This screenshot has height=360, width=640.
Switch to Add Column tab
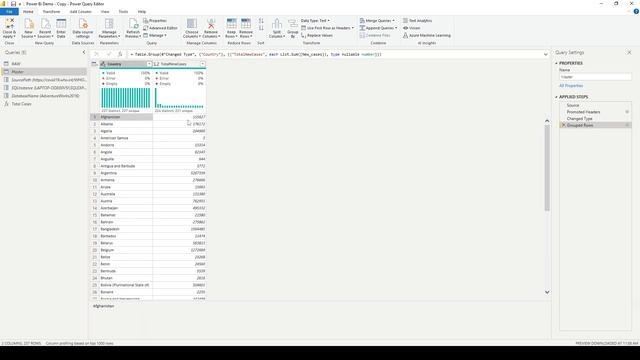click(80, 12)
